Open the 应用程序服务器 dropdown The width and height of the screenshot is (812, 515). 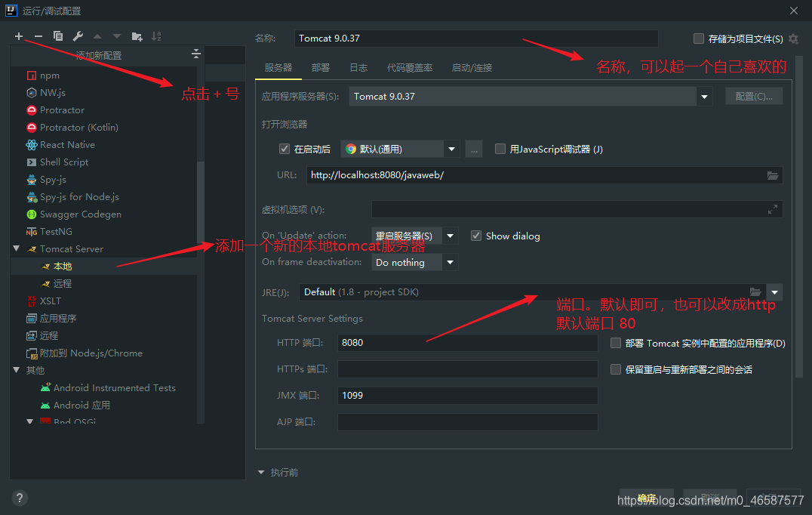coord(704,97)
